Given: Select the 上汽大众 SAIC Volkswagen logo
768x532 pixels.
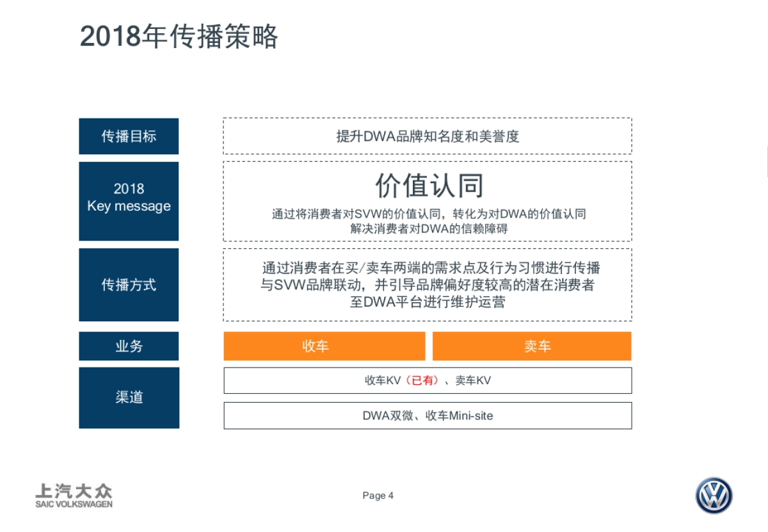Looking at the screenshot, I should 72,493.
